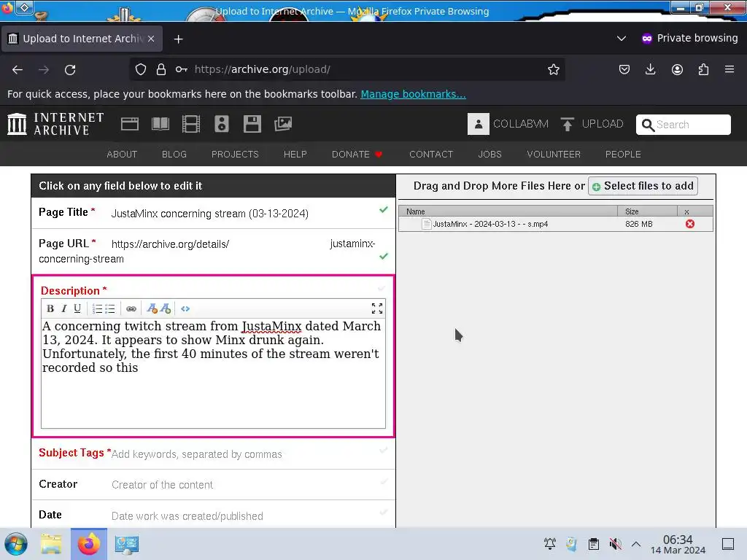Insert numbered list in description
The width and height of the screenshot is (747, 560).
click(97, 308)
